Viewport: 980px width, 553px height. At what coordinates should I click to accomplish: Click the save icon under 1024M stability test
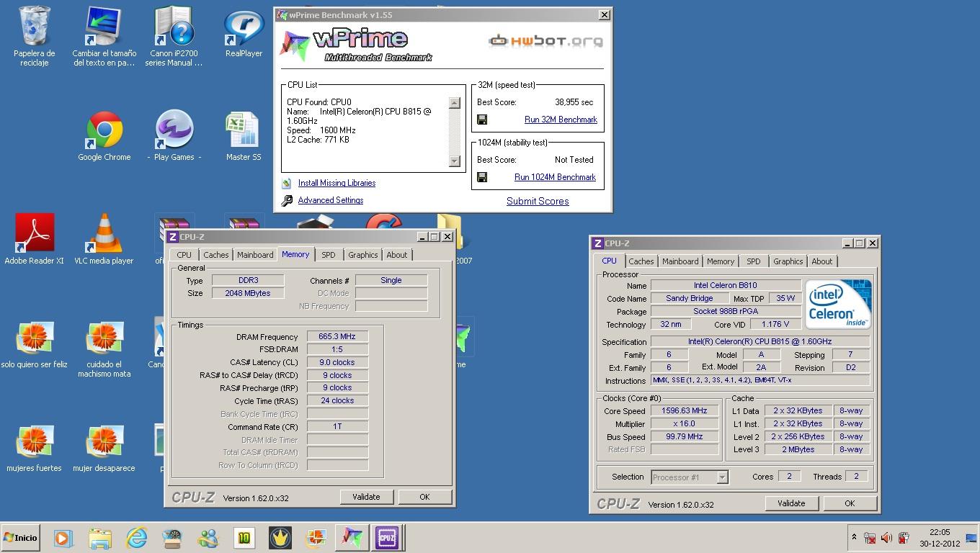click(x=482, y=177)
